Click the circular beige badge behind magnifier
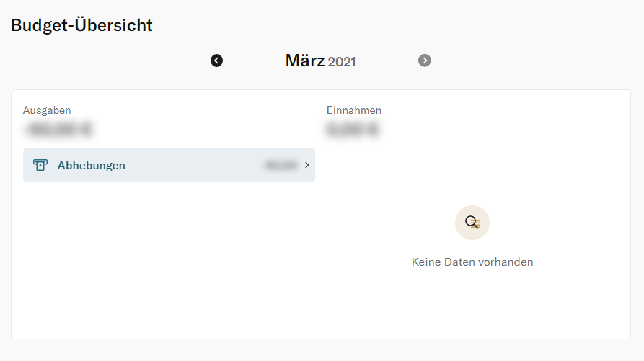 [x=472, y=223]
